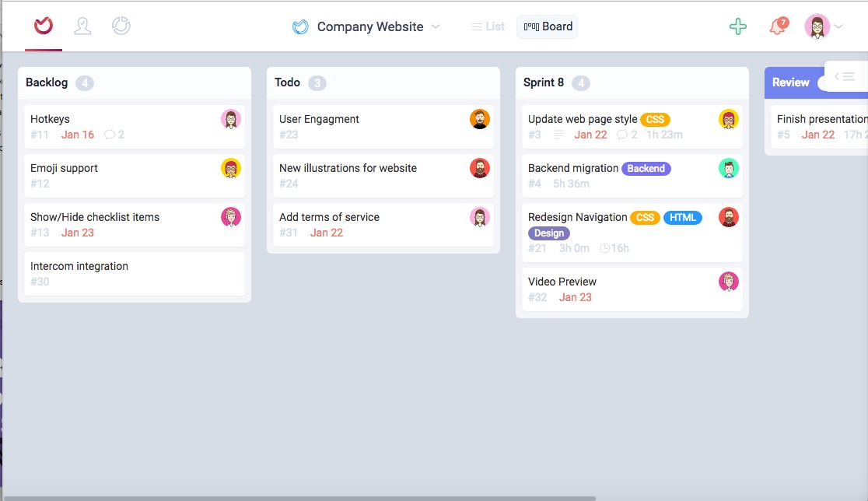
Task: Click the Todo count badge 3
Action: (x=317, y=83)
